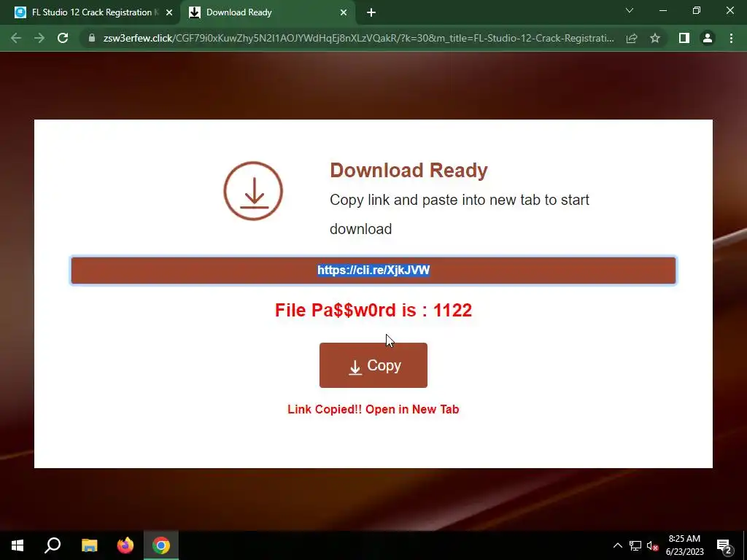Open a new browser tab
747x560 pixels.
[371, 12]
